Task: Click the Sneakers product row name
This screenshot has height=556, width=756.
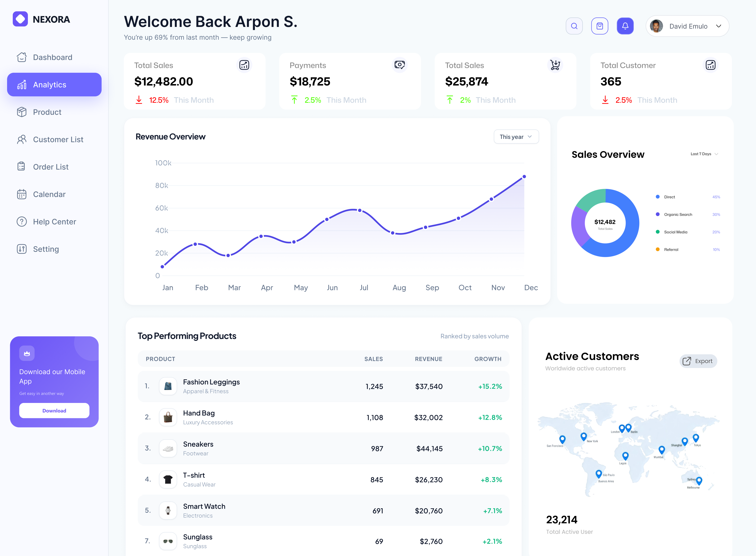Action: click(x=198, y=444)
